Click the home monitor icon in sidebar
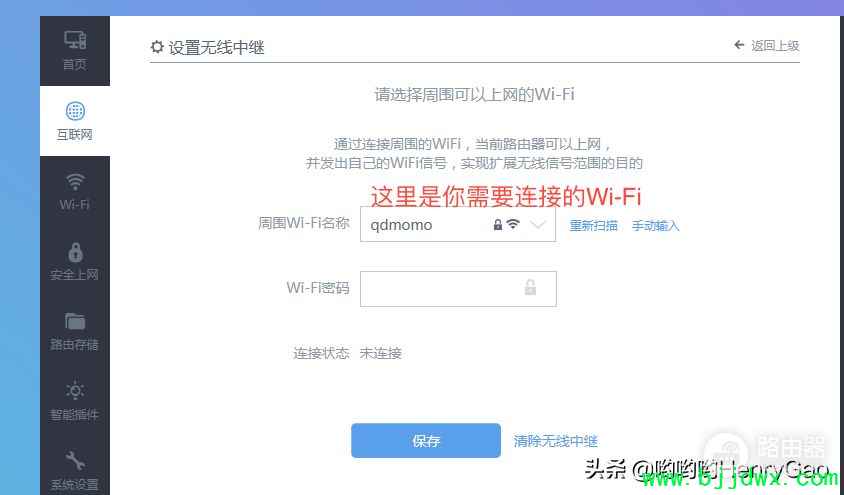The height and width of the screenshot is (495, 844). [75, 40]
